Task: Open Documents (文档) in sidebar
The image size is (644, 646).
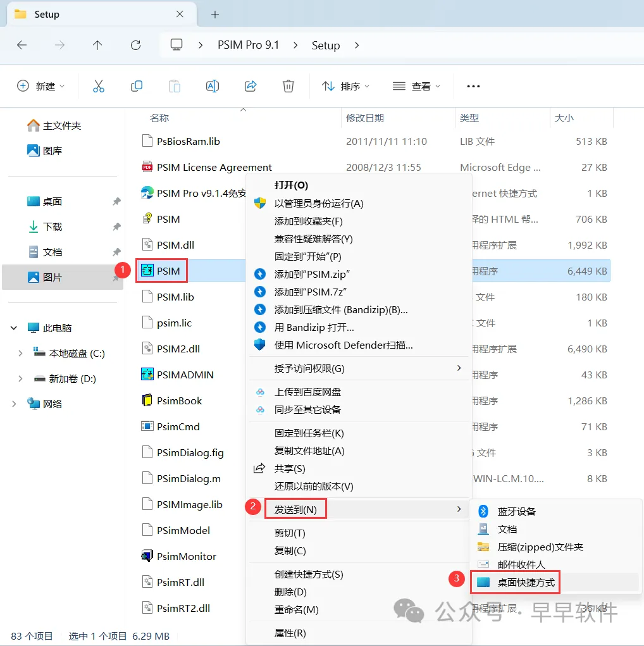Action: (44, 252)
